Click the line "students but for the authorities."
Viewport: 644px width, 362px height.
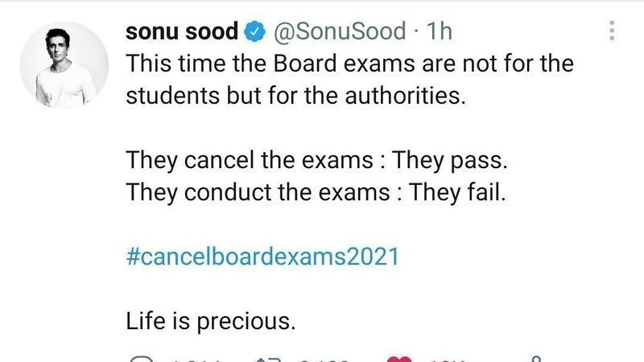[x=296, y=96]
